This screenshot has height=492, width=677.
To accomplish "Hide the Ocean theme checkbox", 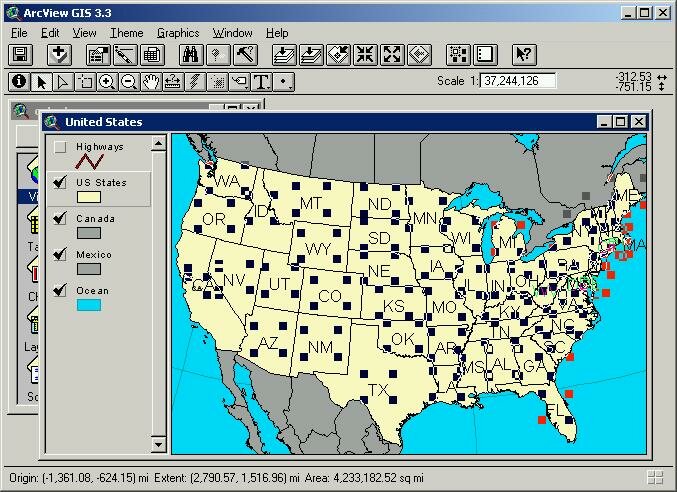I will pyautogui.click(x=60, y=290).
